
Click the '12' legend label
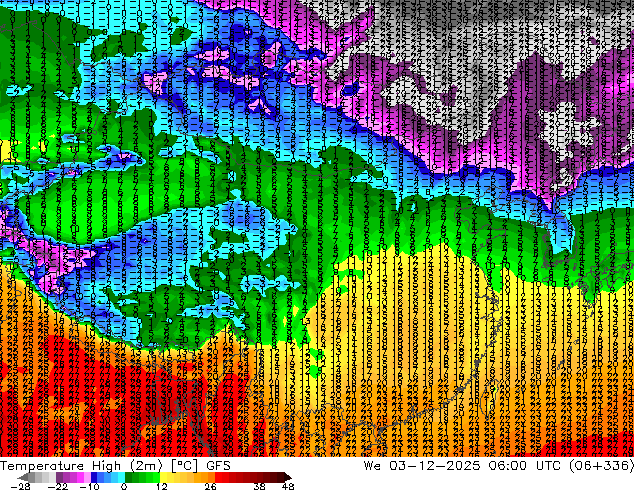tap(162, 486)
